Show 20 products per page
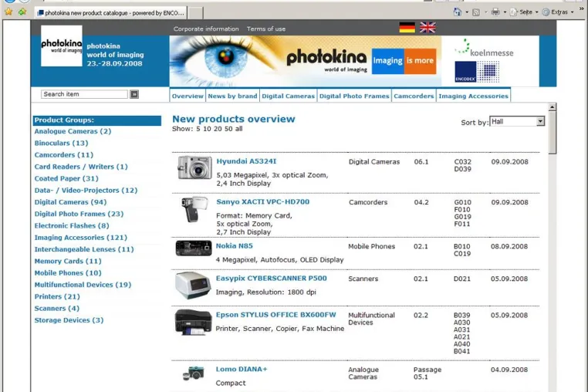 point(218,129)
